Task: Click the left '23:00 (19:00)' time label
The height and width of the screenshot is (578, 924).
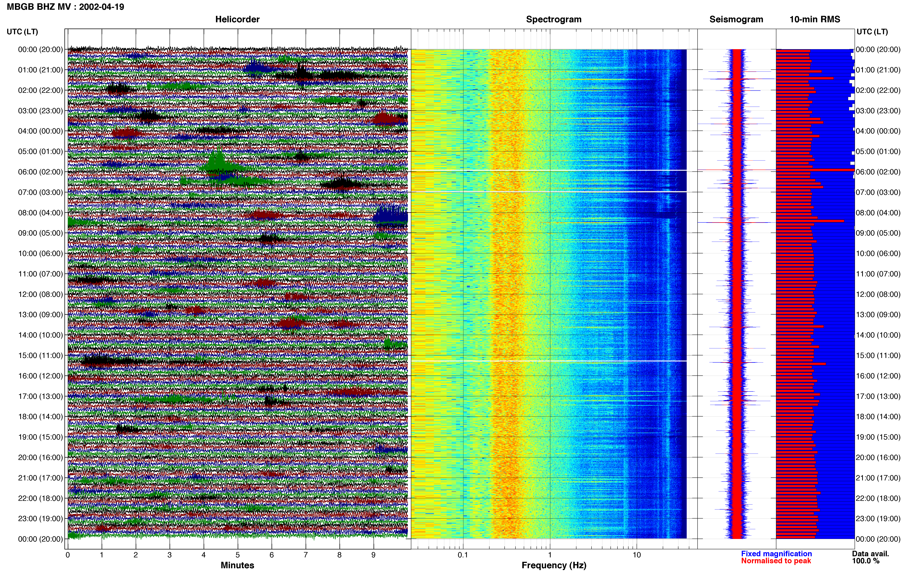Action: (x=41, y=519)
